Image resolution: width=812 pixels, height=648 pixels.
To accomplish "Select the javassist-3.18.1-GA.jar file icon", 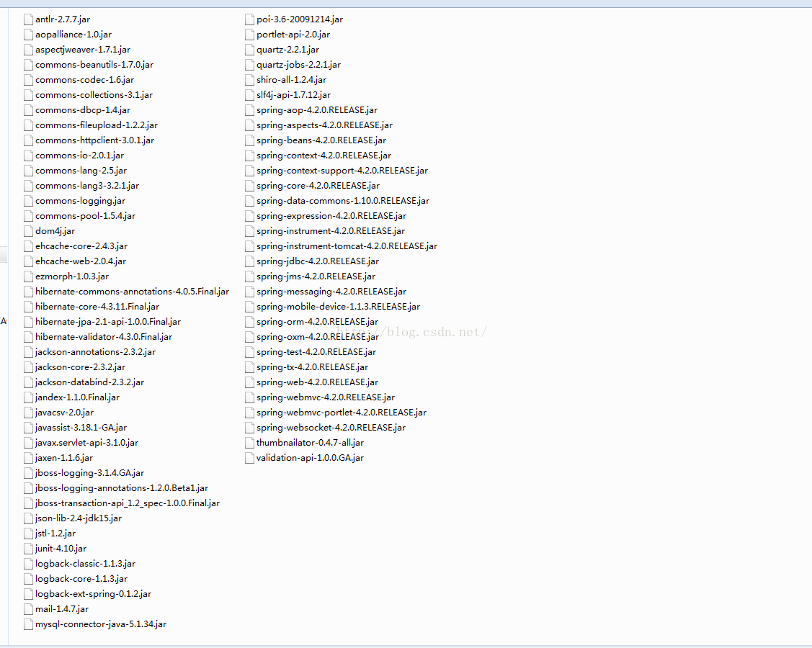I will 29,428.
